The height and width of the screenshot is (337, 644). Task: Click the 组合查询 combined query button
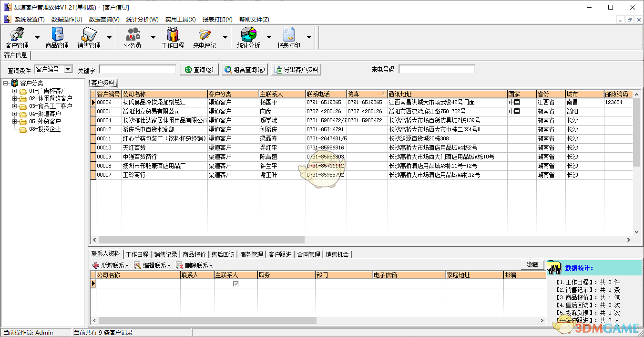click(244, 69)
